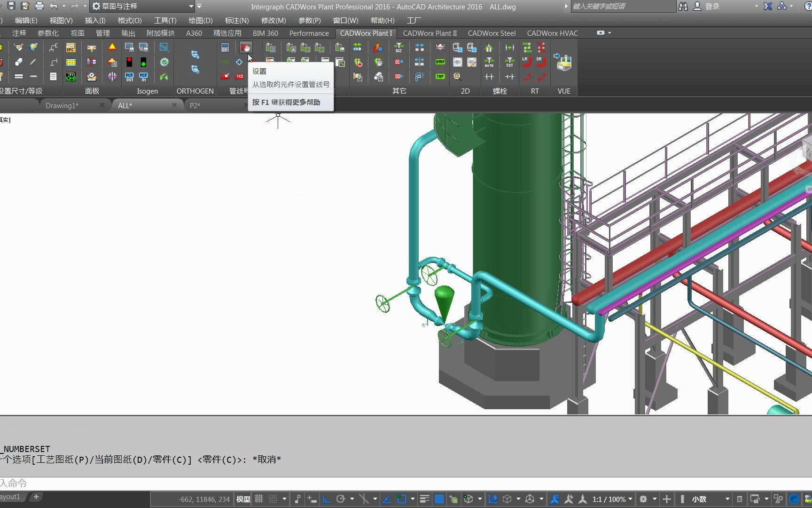Open the VUE export icon
This screenshot has width=812, height=508.
coord(563,62)
